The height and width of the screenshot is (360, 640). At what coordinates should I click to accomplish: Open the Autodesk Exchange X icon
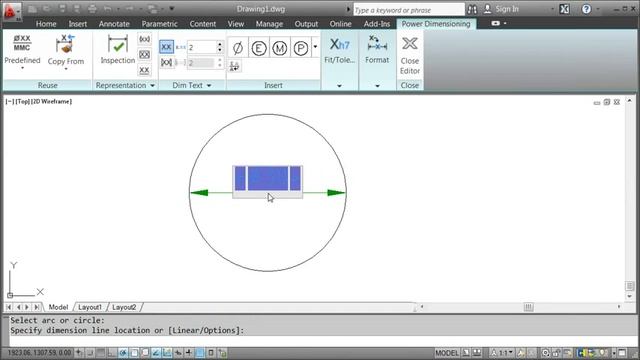coord(564,9)
